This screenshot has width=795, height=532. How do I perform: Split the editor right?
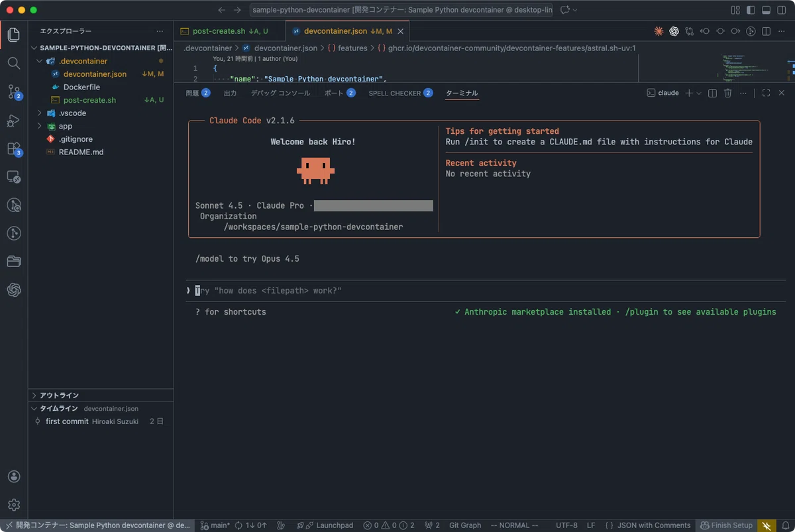(x=766, y=31)
